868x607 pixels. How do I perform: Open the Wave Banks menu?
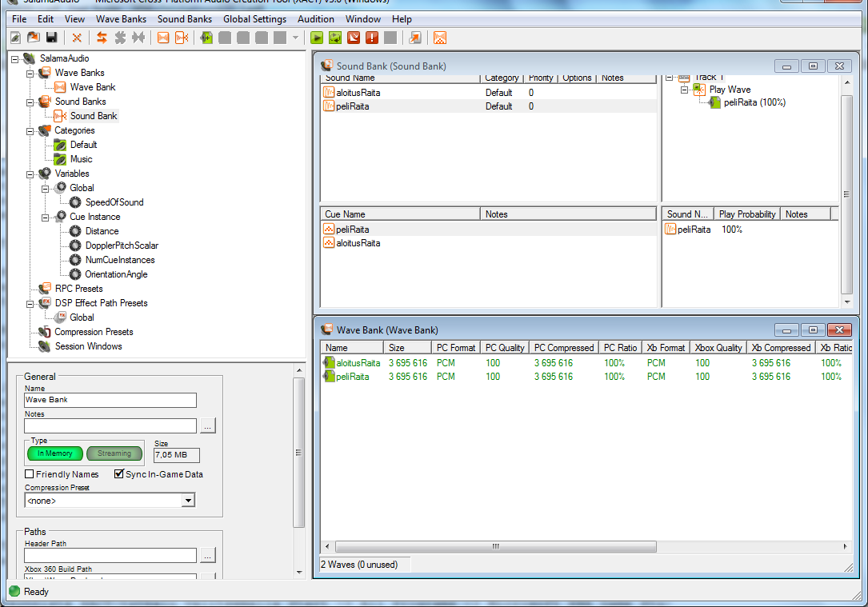[x=122, y=19]
